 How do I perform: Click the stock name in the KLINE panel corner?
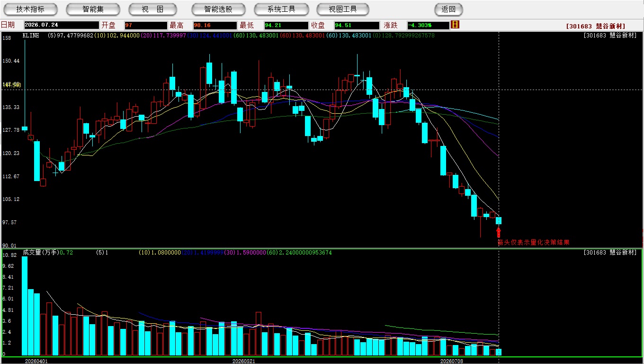pyautogui.click(x=610, y=36)
